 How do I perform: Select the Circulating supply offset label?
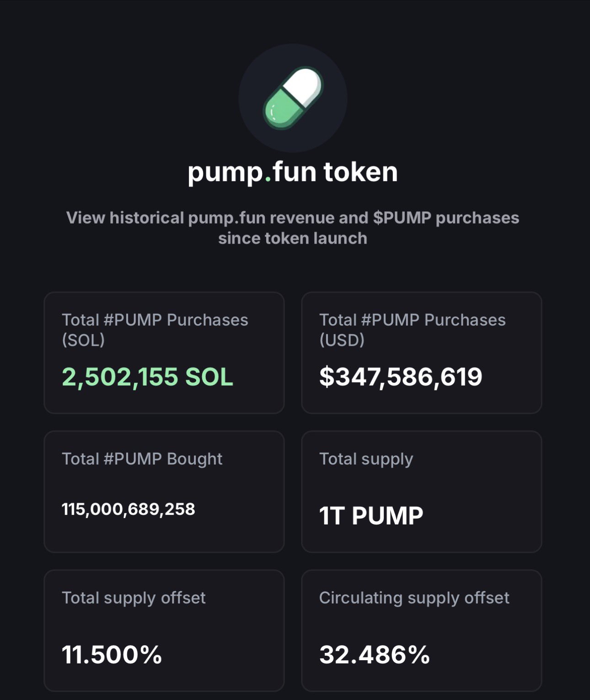point(414,598)
